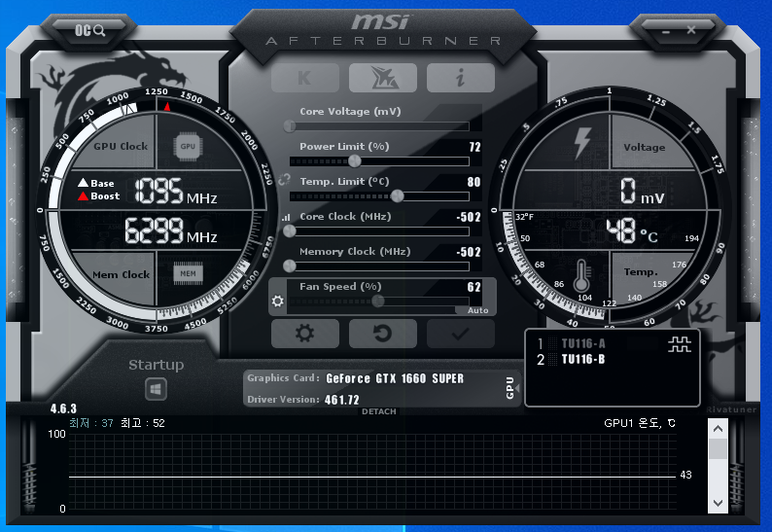Minimize the Afterburner window
Viewport: 772px width, 532px height.
666,31
